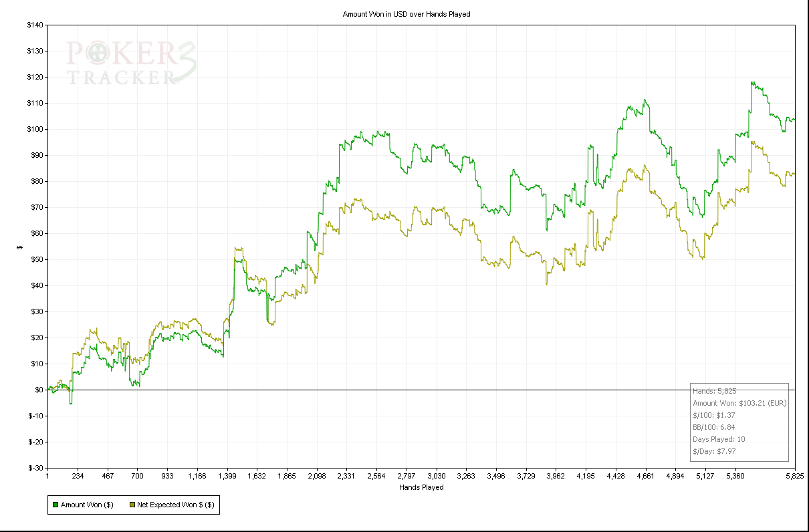Click the 2,797 x-axis tick label
This screenshot has width=809, height=532.
[407, 477]
